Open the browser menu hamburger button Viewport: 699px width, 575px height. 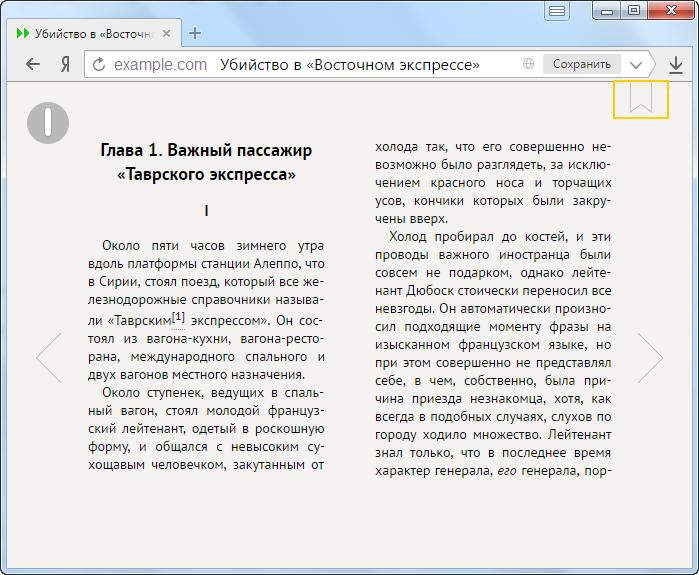tap(557, 11)
